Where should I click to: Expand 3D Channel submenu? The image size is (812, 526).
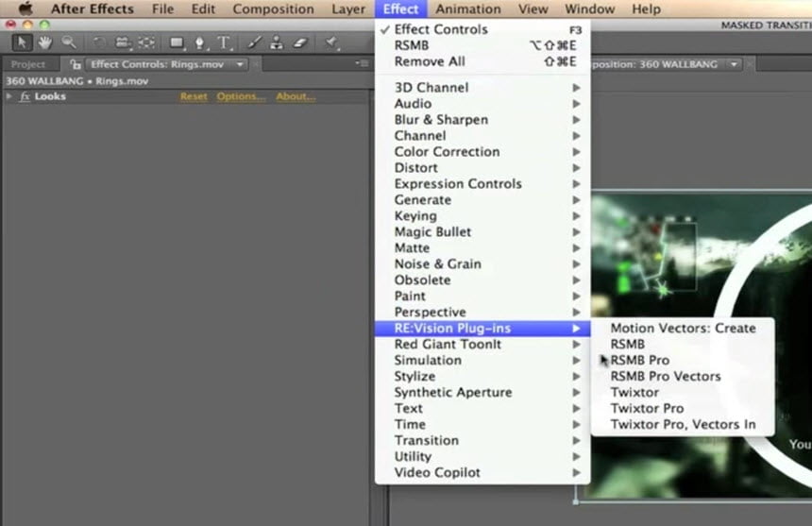[x=482, y=88]
